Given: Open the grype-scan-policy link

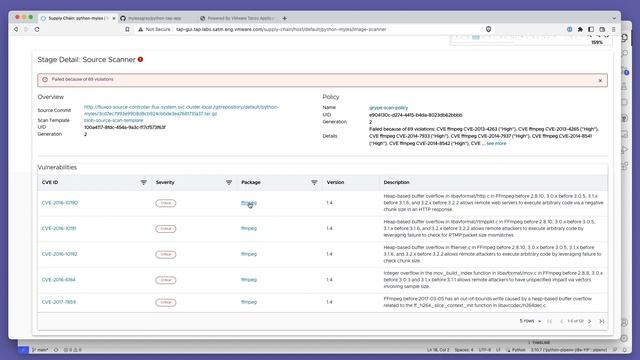Looking at the screenshot, I should tap(388, 108).
